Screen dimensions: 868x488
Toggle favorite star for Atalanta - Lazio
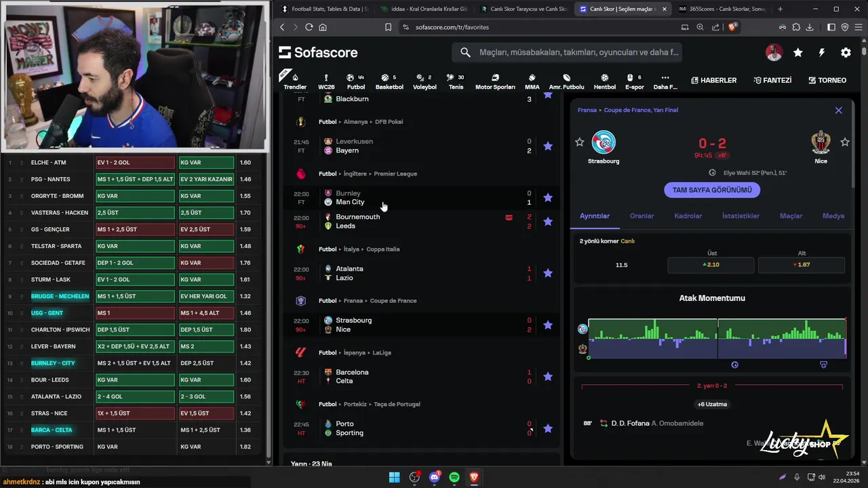tap(548, 273)
